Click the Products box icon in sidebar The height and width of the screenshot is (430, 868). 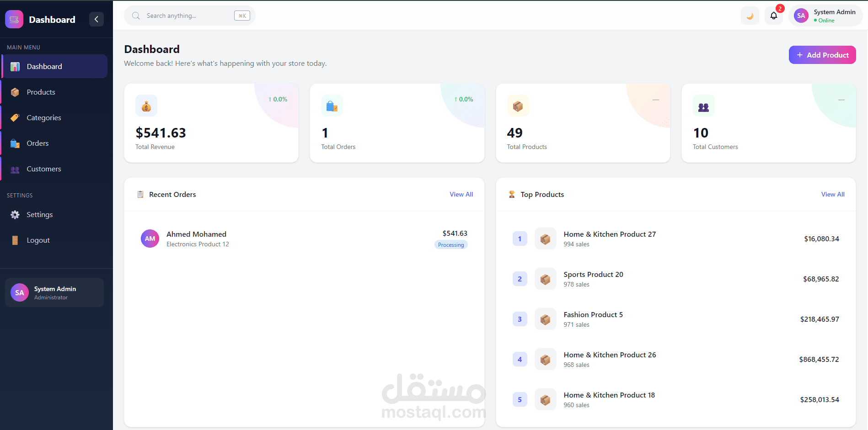(x=15, y=92)
